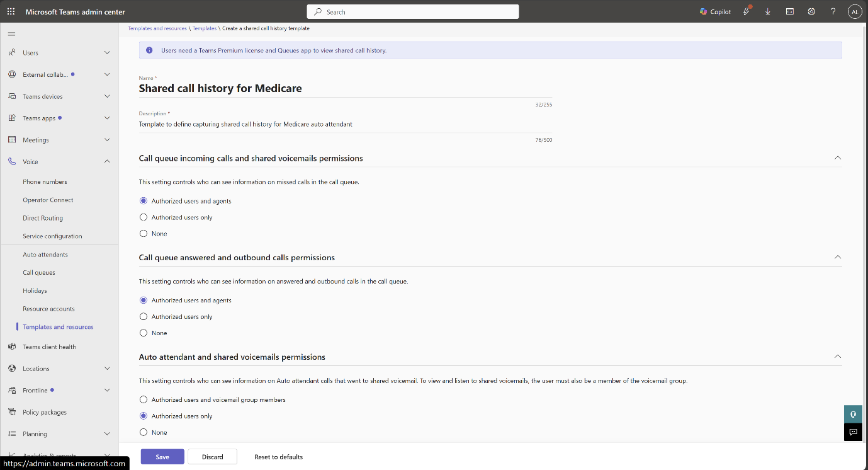
Task: Click the Meetings calendar icon
Action: (x=12, y=140)
